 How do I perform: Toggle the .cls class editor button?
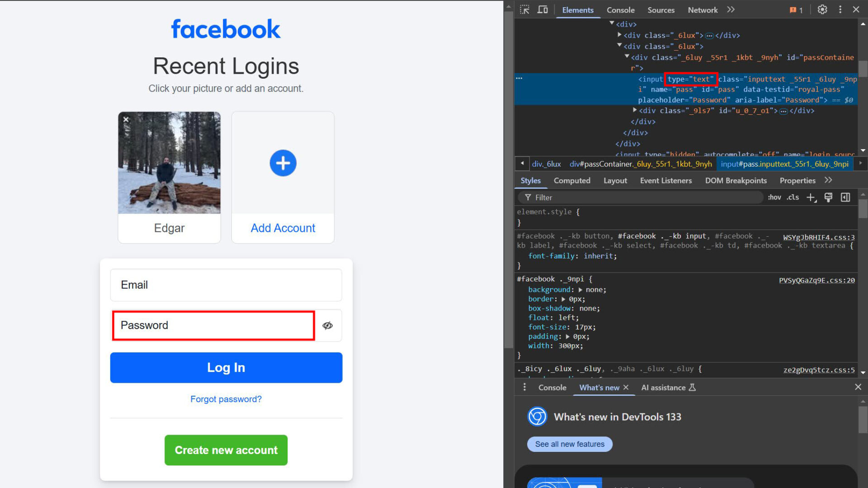(x=793, y=197)
